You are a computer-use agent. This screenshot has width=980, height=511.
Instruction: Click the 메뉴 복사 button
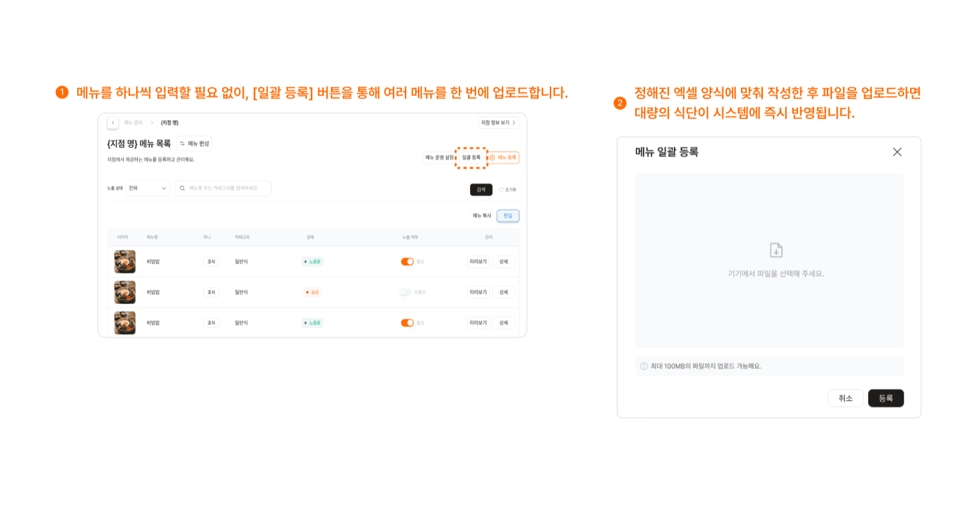[x=482, y=216]
